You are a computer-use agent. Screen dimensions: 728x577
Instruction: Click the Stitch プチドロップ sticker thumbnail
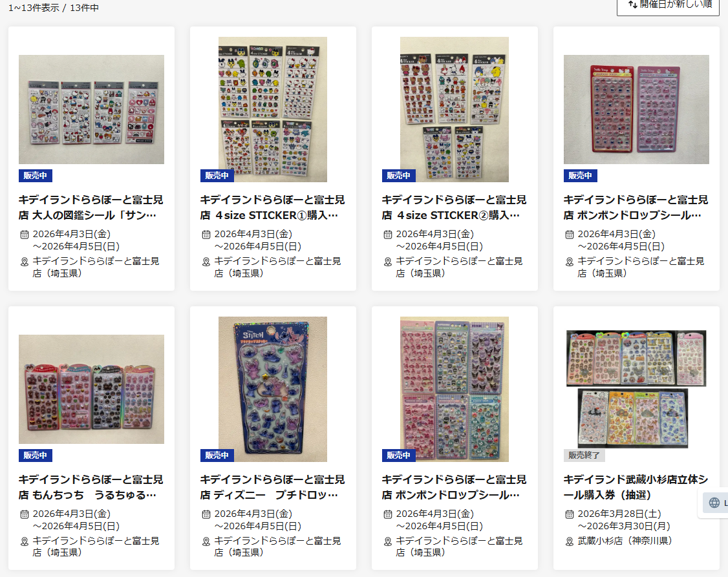(273, 389)
